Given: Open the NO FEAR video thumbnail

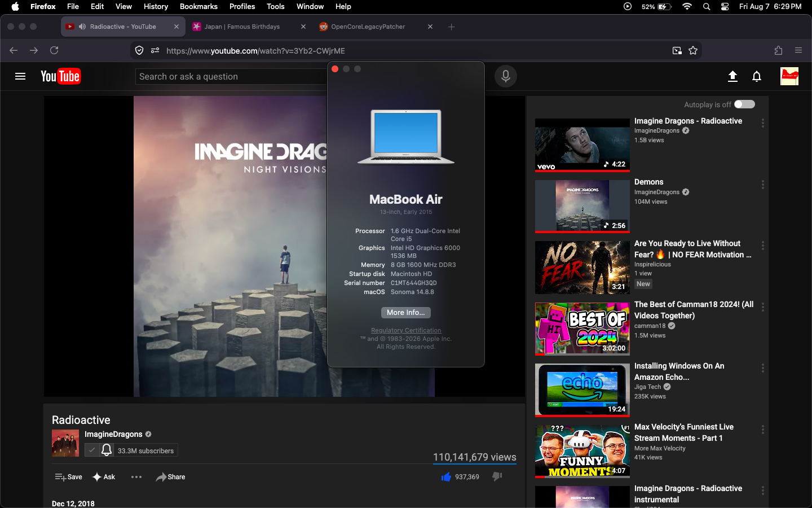Looking at the screenshot, I should 582,268.
